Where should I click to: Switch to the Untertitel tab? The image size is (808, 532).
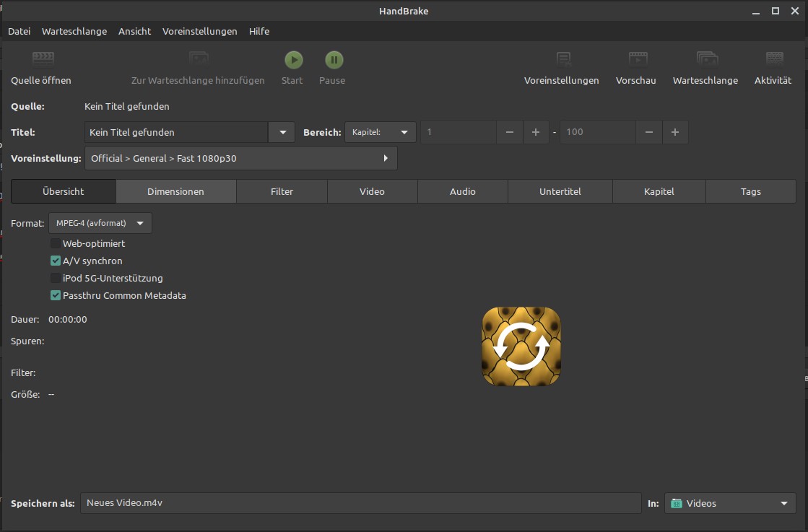560,191
